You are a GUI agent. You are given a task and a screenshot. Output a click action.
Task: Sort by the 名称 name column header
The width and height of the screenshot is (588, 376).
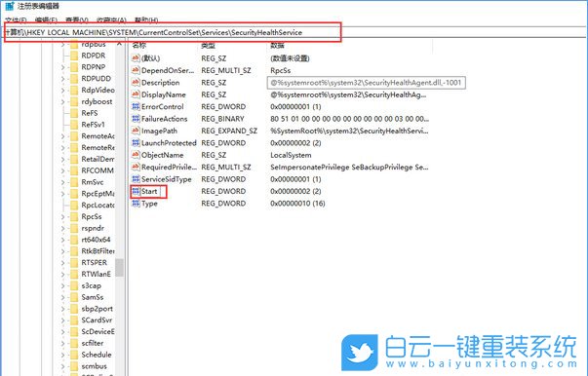pyautogui.click(x=139, y=46)
